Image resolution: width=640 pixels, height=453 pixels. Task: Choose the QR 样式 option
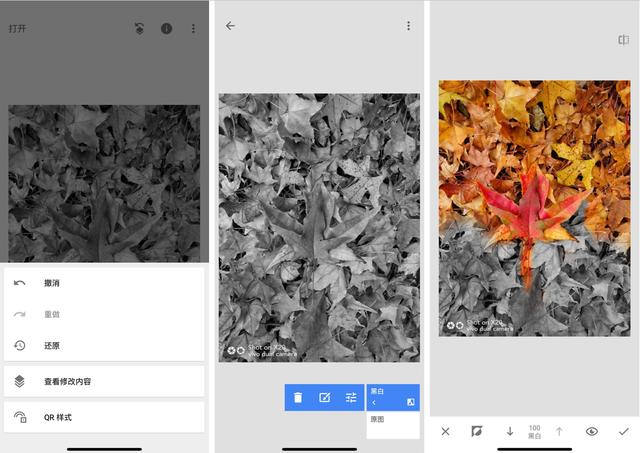58,417
